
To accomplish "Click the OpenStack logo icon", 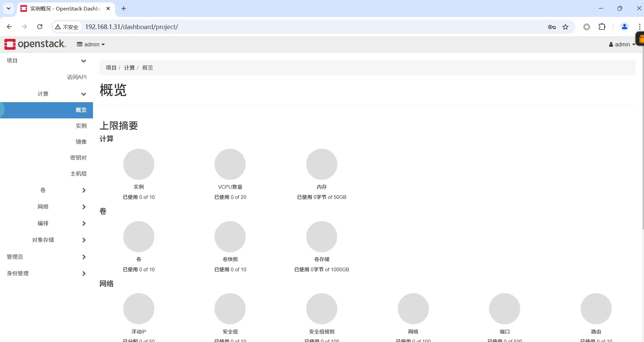I will click(10, 44).
